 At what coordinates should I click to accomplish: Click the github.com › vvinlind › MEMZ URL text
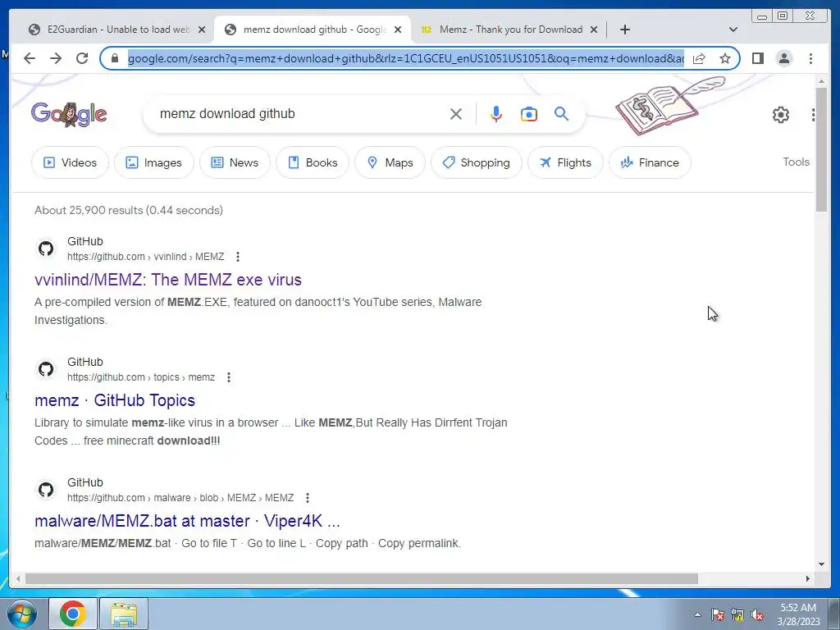[146, 257]
